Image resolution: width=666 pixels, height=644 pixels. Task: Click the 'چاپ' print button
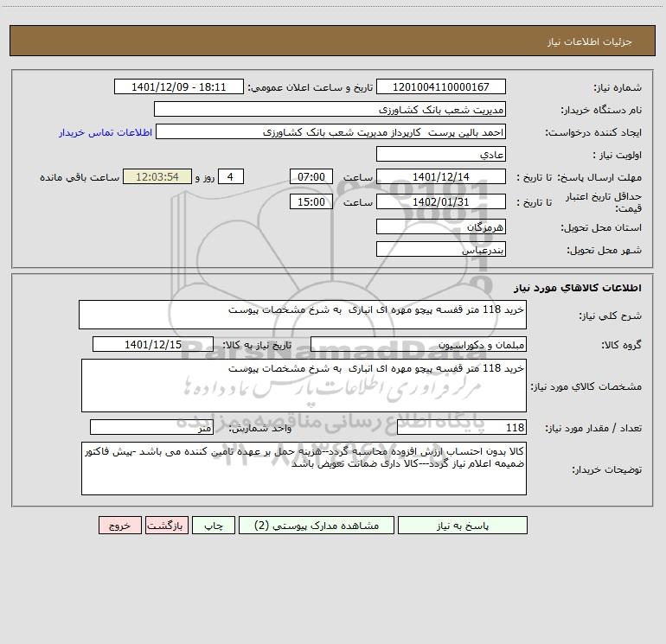(x=214, y=526)
